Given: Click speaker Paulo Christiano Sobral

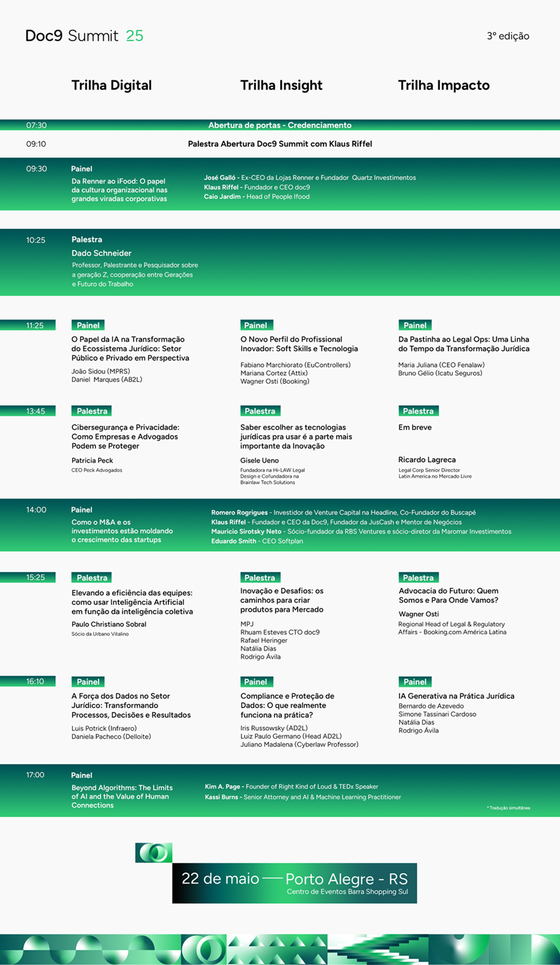Looking at the screenshot, I should (x=109, y=624).
